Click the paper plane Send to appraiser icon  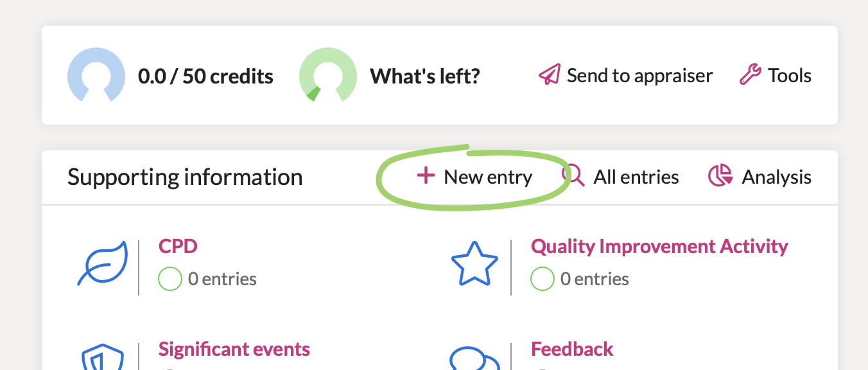tap(550, 75)
